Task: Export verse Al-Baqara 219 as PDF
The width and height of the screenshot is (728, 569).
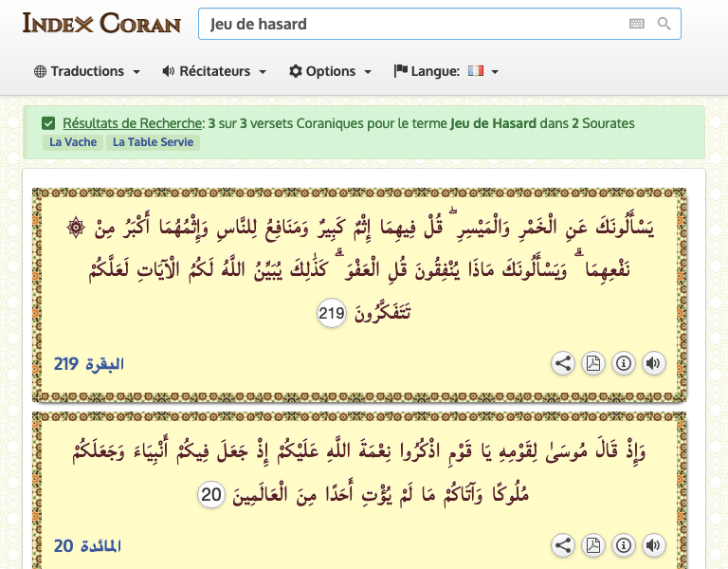Action: pos(592,363)
